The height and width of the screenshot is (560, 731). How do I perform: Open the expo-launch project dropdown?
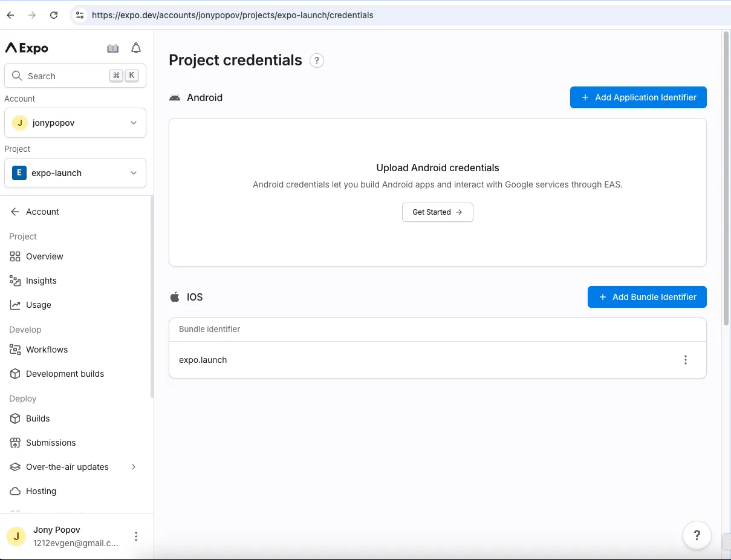tap(75, 173)
